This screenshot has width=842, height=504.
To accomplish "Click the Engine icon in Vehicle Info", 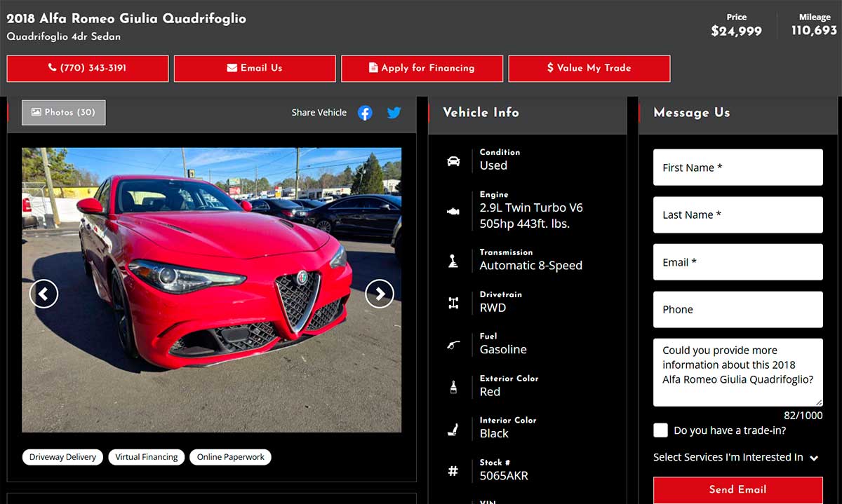I will click(x=454, y=211).
